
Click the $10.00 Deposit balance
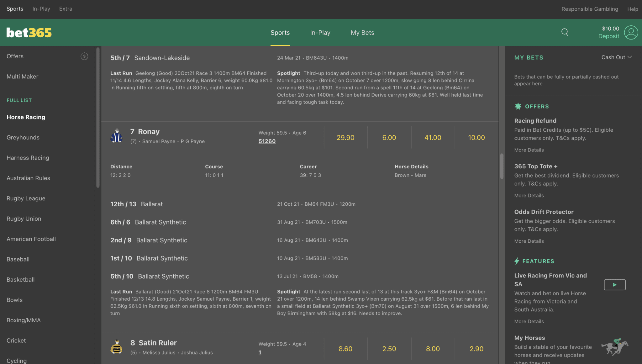pyautogui.click(x=608, y=32)
